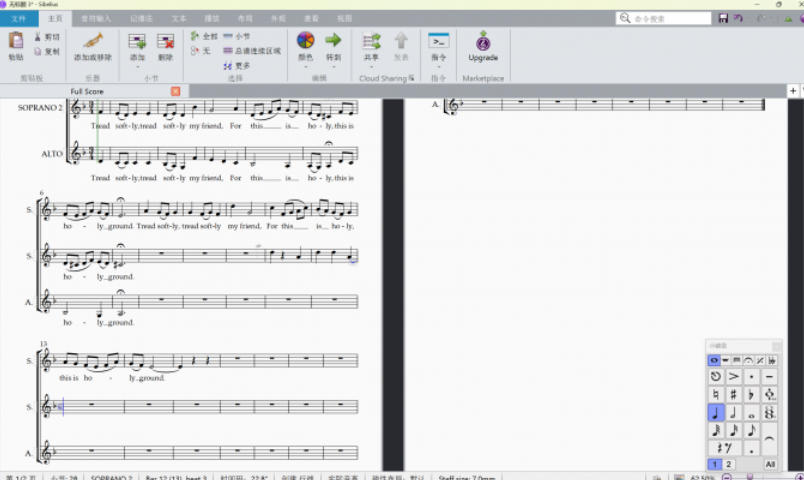
Task: Open the File (文件) tab
Action: pyautogui.click(x=18, y=18)
